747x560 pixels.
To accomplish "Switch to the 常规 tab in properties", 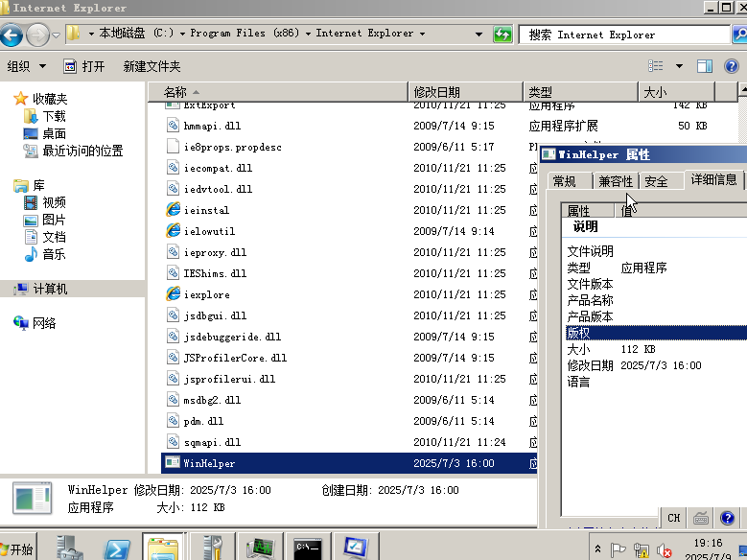I will (x=570, y=181).
